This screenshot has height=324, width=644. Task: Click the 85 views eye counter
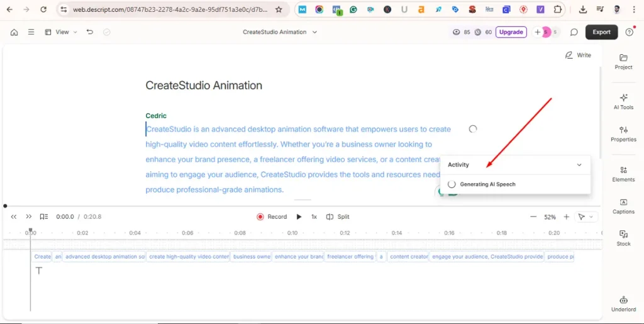point(461,32)
